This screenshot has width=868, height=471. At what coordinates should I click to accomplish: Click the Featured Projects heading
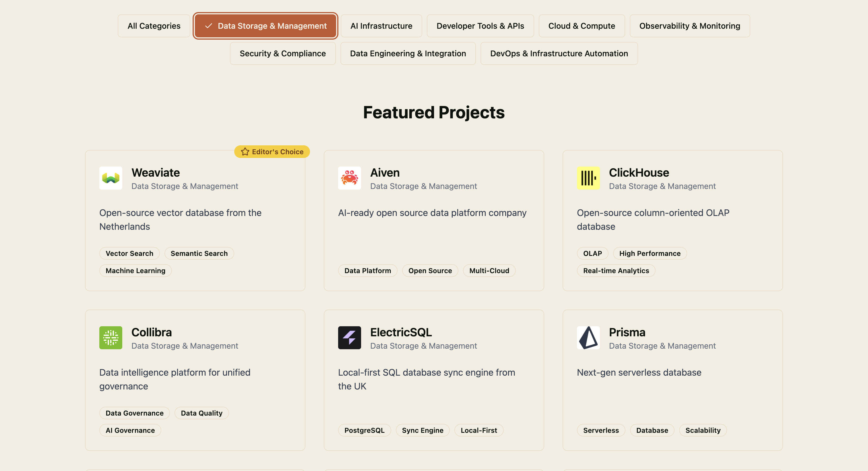[x=434, y=112]
